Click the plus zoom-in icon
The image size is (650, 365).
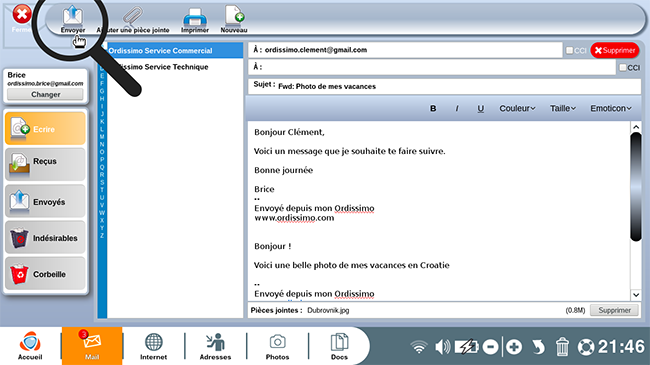coord(514,347)
